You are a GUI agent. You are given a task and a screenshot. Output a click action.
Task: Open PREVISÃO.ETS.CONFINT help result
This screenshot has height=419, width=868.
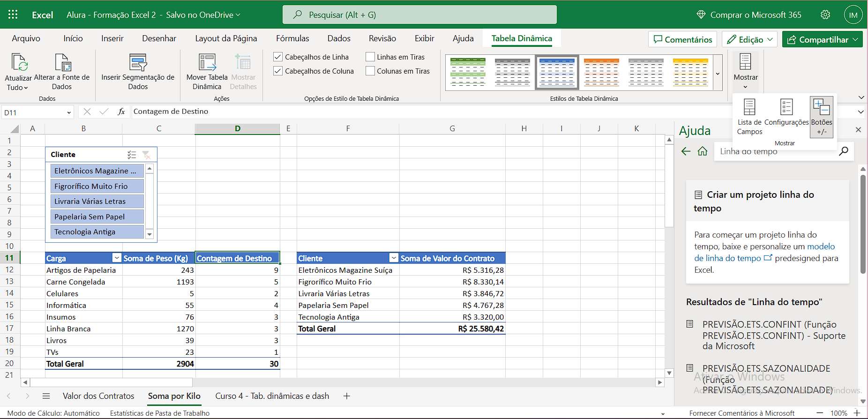[x=774, y=335]
